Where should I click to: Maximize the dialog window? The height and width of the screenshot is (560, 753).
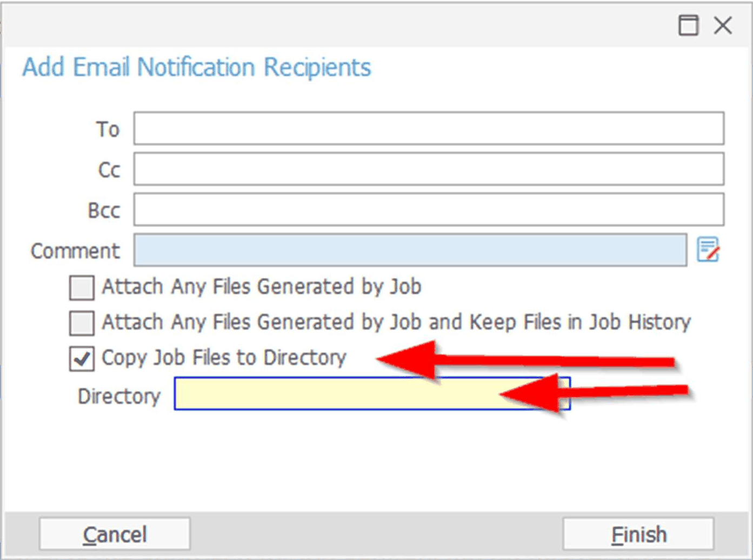(x=688, y=25)
